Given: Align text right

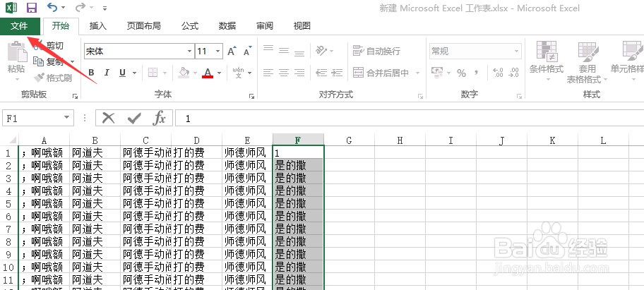Looking at the screenshot, I should pos(299,73).
